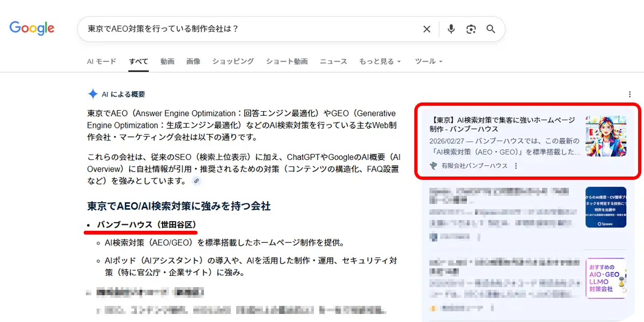Screen dimensions: 644x322
Task: Click the Google logo to return home
Action: pos(32,28)
